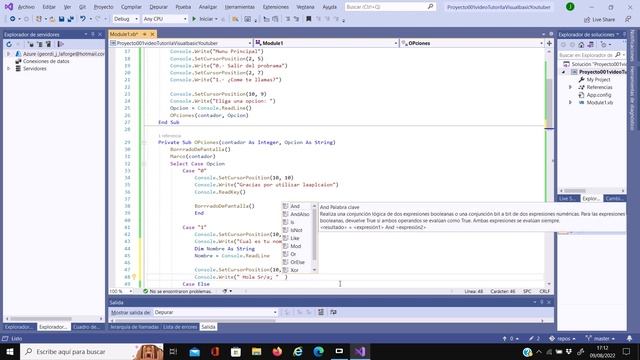Select OrElse in the IntelliSense list
This screenshot has width=640, height=360.
297,262
